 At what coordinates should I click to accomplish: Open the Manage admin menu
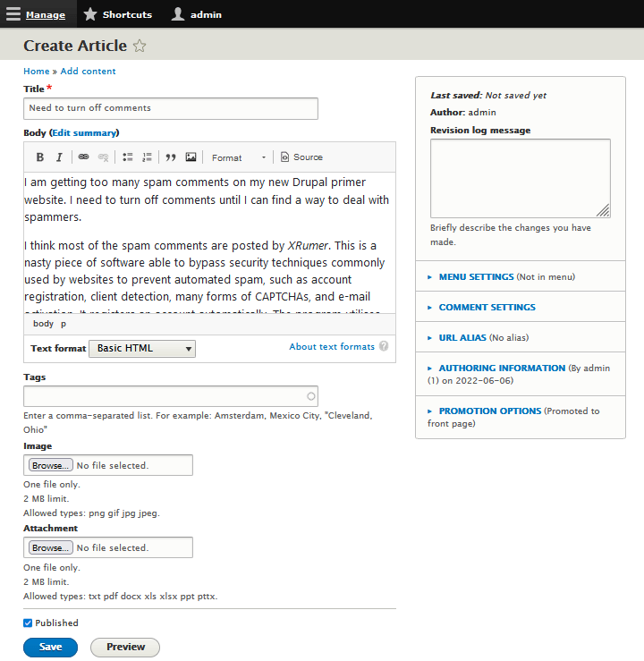point(36,14)
